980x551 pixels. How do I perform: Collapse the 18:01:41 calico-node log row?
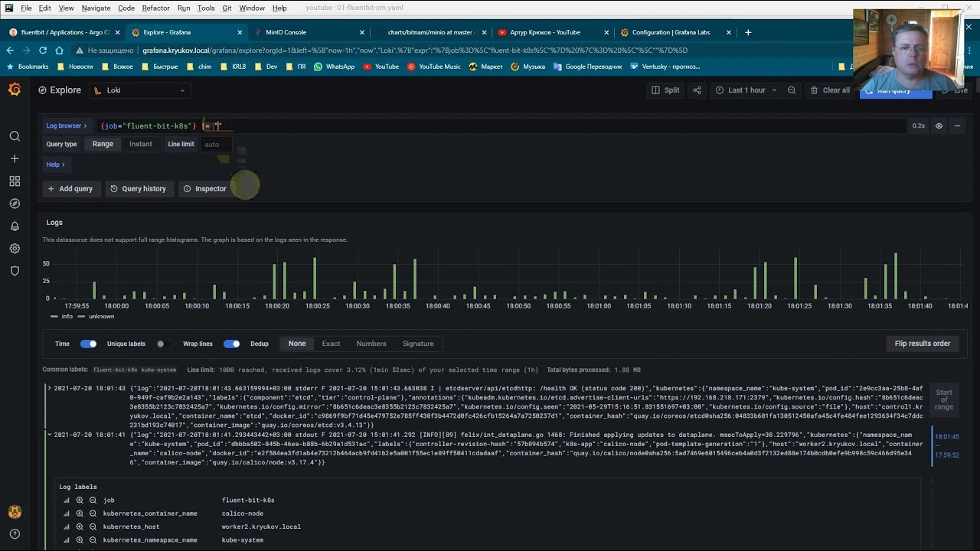[49, 435]
